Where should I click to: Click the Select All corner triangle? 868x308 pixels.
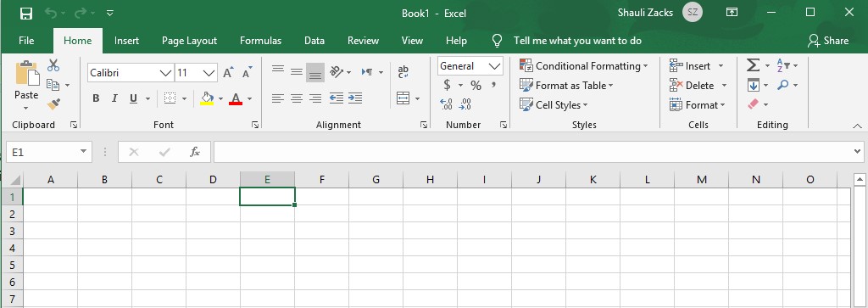pos(14,180)
